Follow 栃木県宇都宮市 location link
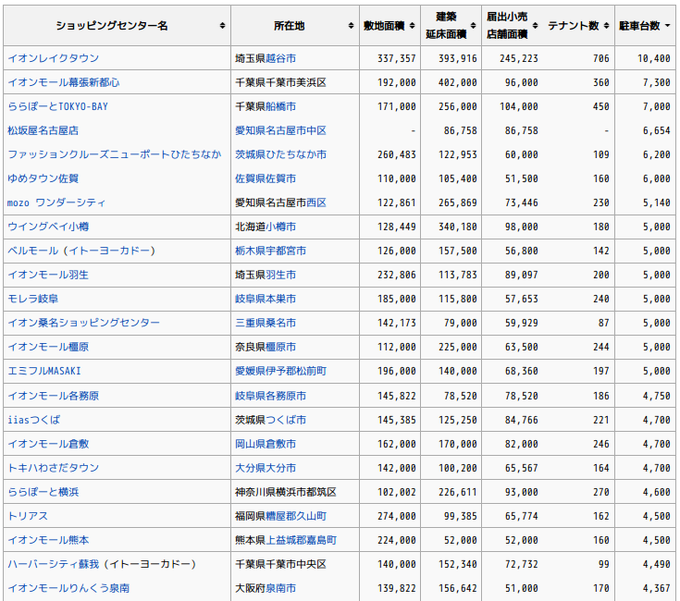 tap(271, 251)
